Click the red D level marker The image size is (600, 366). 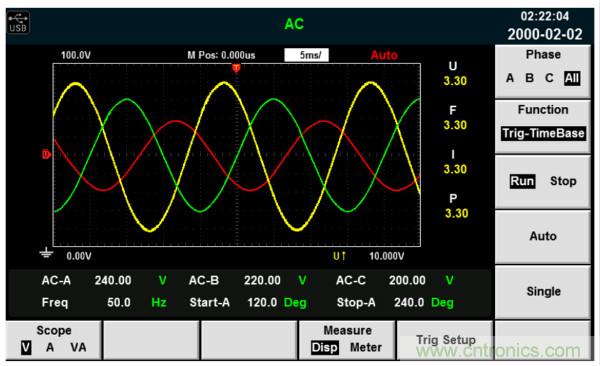click(46, 154)
